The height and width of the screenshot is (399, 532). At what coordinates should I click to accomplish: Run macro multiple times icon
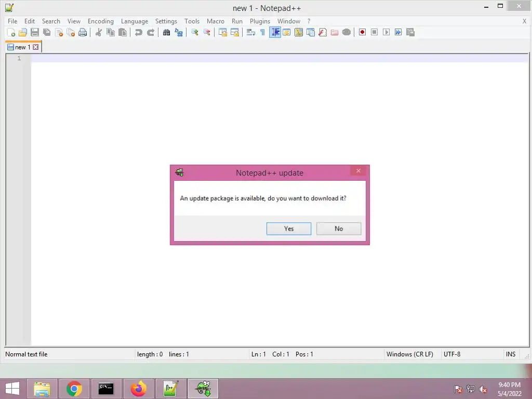[398, 32]
